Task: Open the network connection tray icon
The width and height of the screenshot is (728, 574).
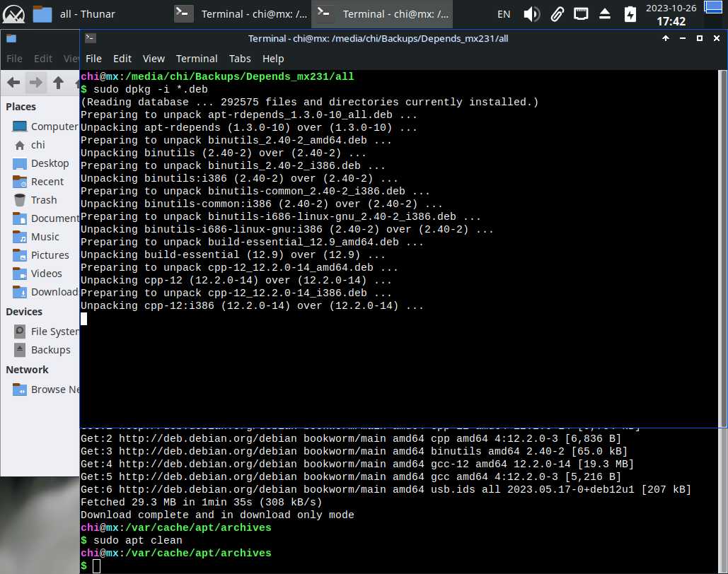Action: point(581,14)
